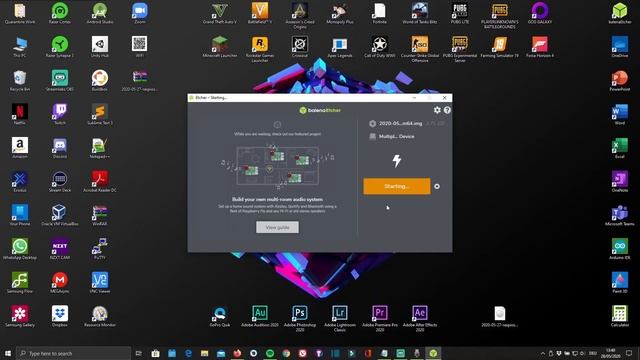Launch Unity Hub shortcut
Viewport: 640px width, 360px height.
tap(100, 47)
